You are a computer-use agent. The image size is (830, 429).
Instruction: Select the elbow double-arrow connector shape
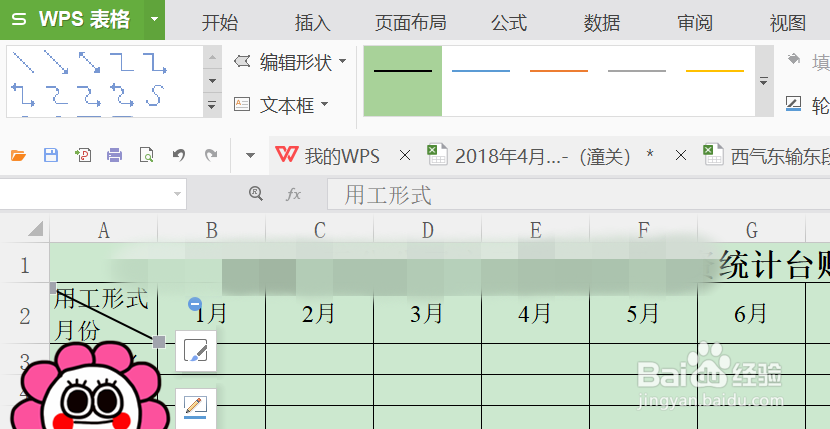[x=23, y=95]
